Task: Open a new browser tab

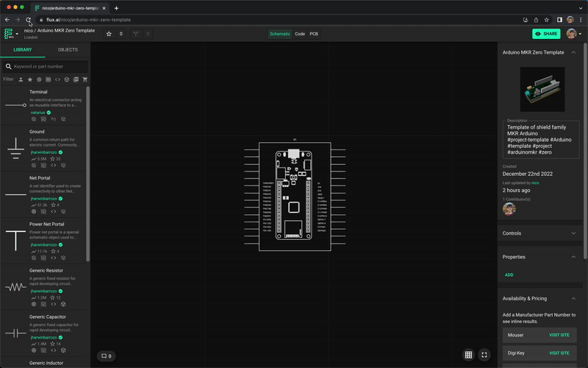Action: point(116,8)
